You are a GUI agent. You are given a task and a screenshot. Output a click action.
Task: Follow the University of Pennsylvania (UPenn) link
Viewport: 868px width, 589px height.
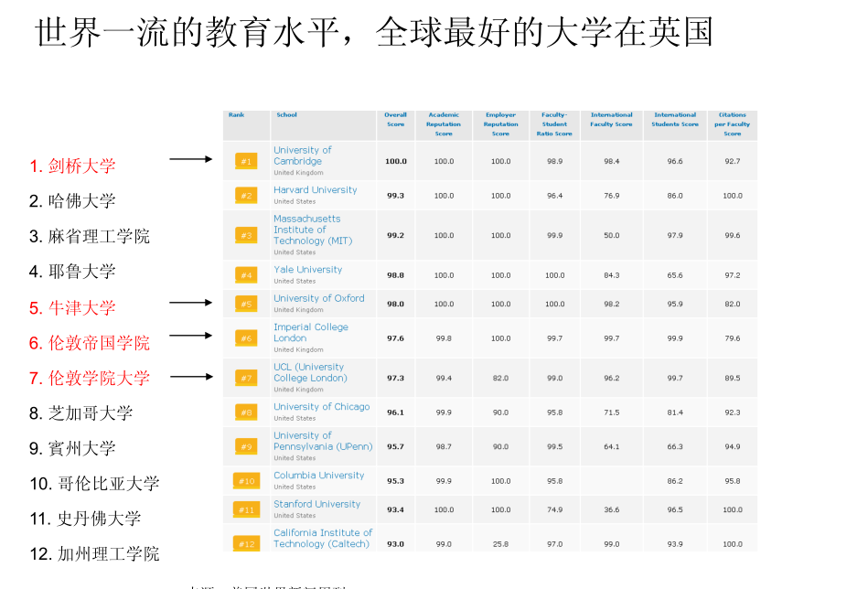click(x=323, y=441)
